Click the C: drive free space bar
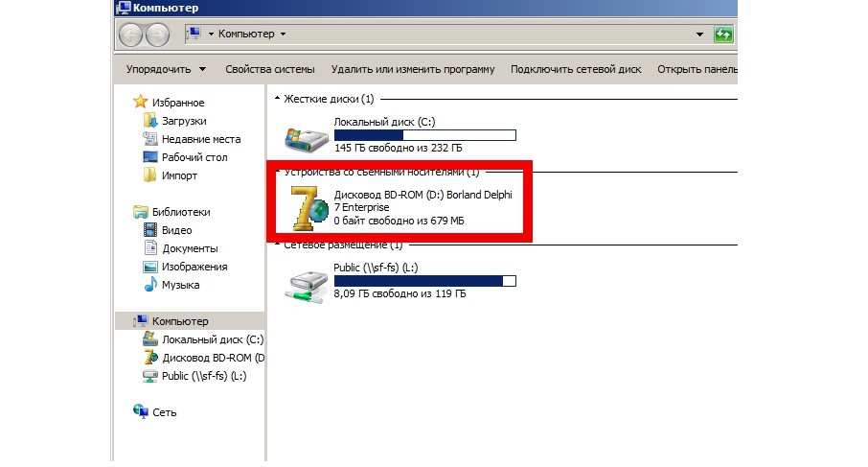 [425, 135]
